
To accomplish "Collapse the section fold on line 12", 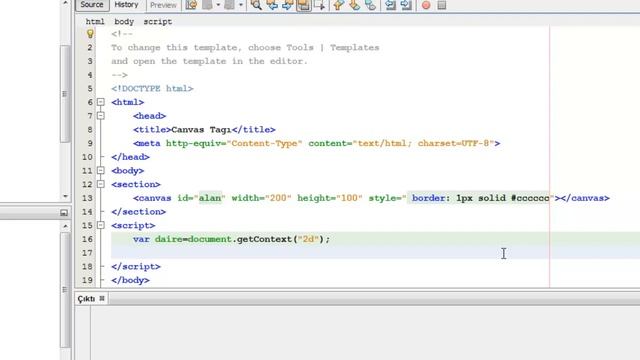I will [x=101, y=184].
